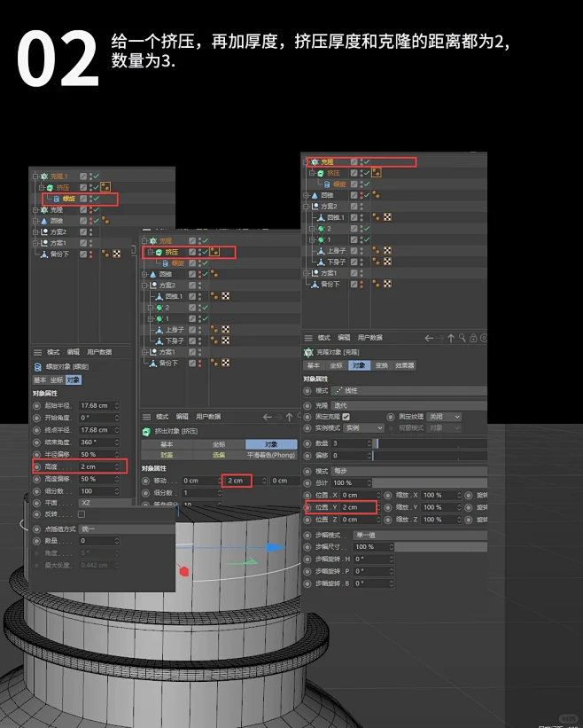Toggle the 反转 checkbox in helix panel
583x728 pixels.
click(x=82, y=514)
